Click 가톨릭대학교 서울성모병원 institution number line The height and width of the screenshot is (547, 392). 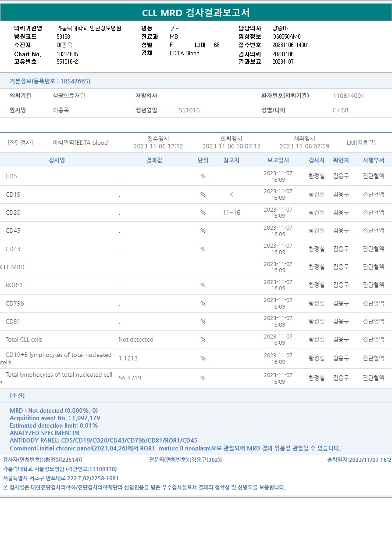point(60,469)
